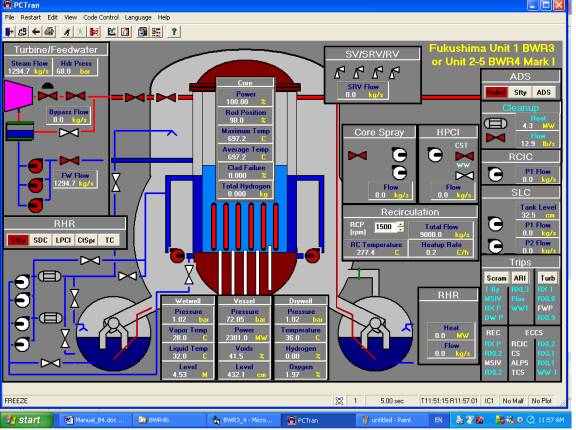Toggle RHR LPCI mode
The width and height of the screenshot is (576, 430).
coord(63,240)
